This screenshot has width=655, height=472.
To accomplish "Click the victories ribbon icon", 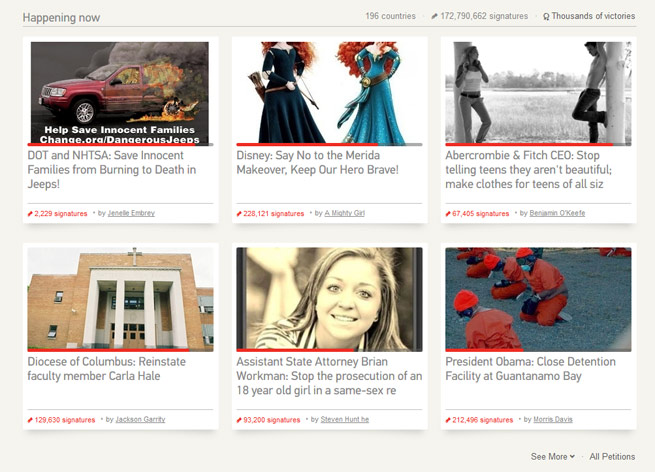I will coord(546,17).
